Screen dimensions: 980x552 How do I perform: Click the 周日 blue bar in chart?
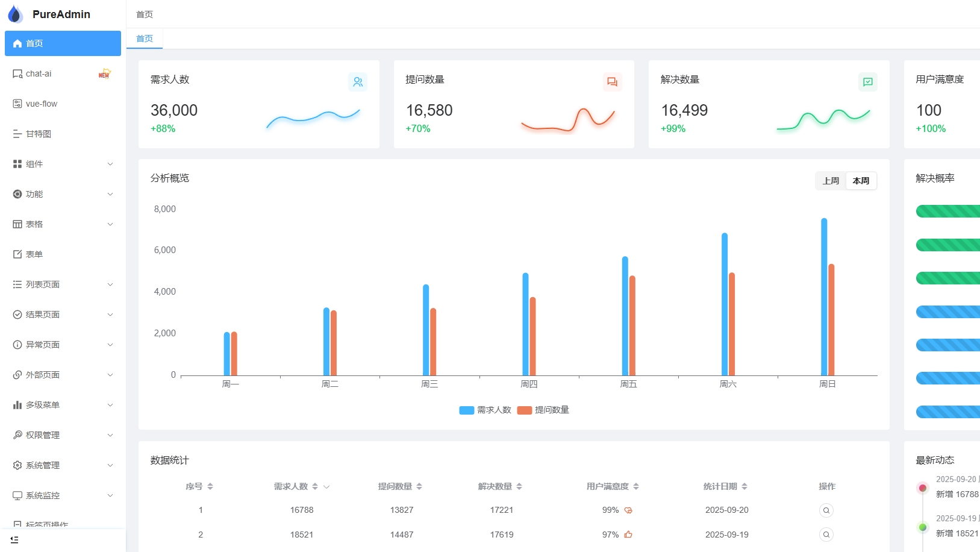[x=824, y=297]
